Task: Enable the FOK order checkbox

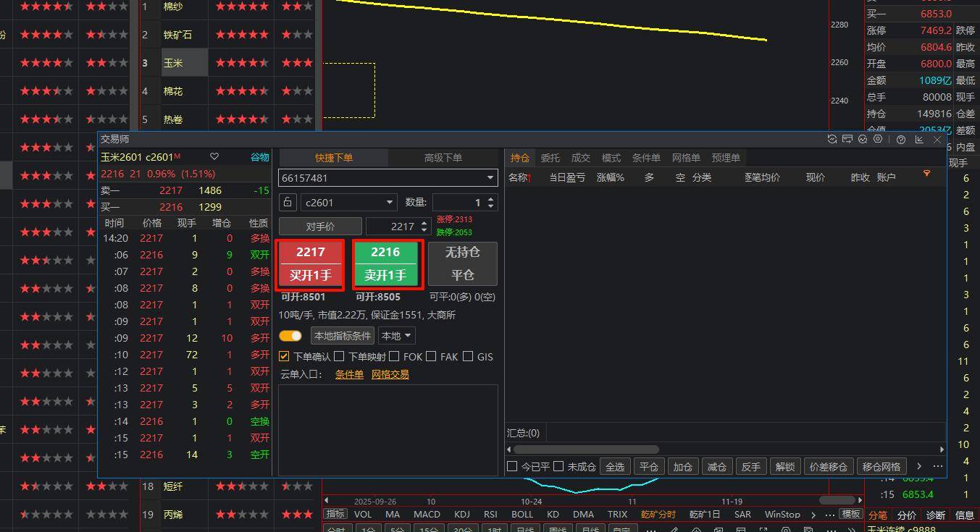Action: click(x=394, y=356)
